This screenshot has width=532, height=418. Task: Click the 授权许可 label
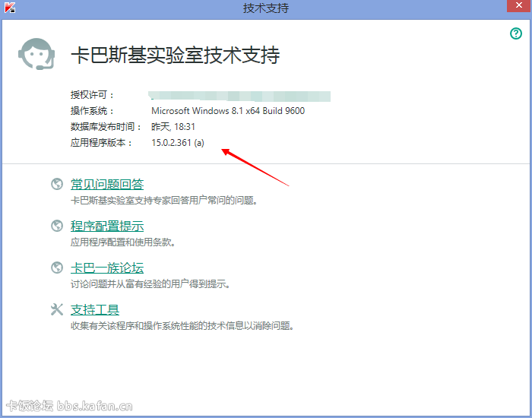(92, 95)
